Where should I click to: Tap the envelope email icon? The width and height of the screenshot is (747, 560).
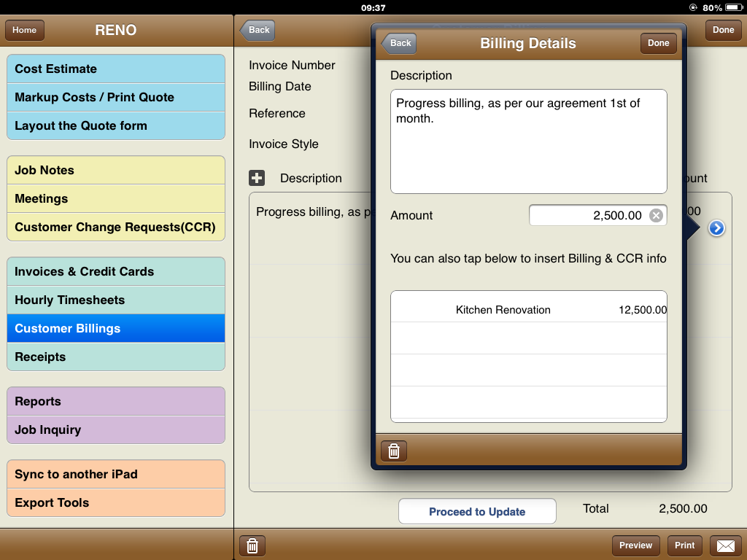tap(725, 545)
